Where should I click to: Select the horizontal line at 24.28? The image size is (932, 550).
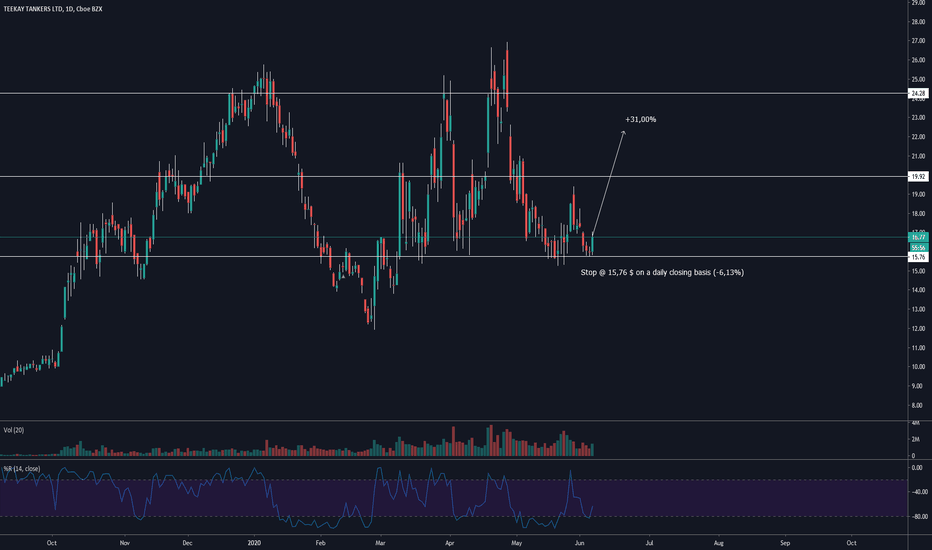coord(454,93)
